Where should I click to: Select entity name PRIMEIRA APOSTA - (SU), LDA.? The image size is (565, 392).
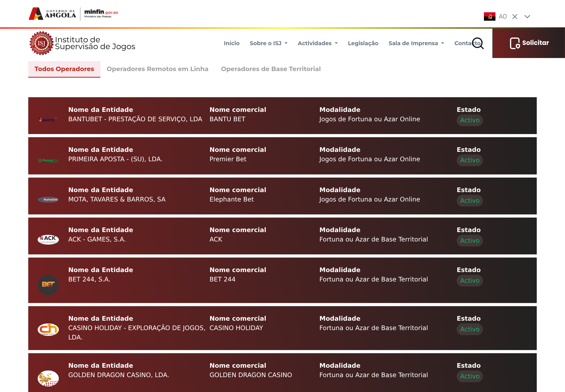coord(115,159)
